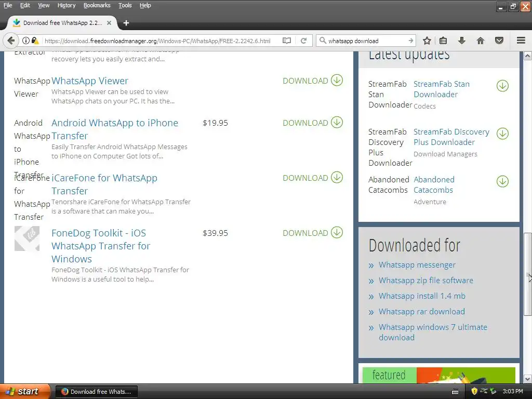Open WhatsApp Viewer title link
The width and height of the screenshot is (532, 399).
coord(90,81)
